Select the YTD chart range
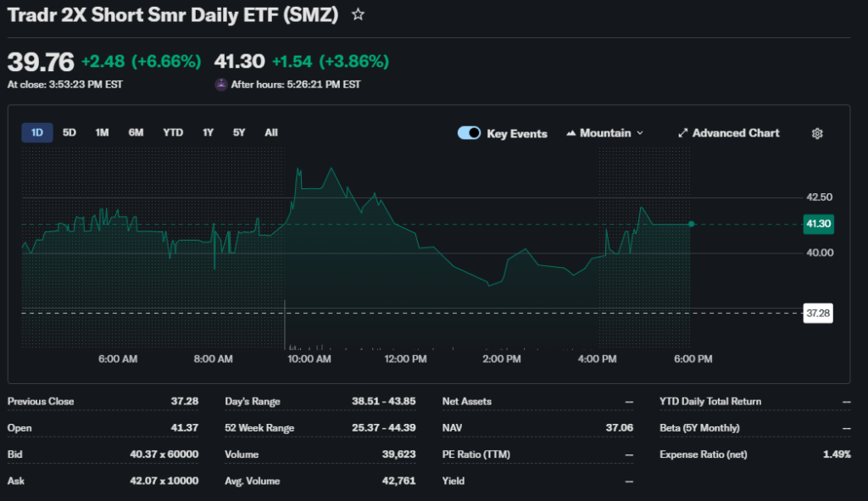The height and width of the screenshot is (501, 868). [x=173, y=132]
